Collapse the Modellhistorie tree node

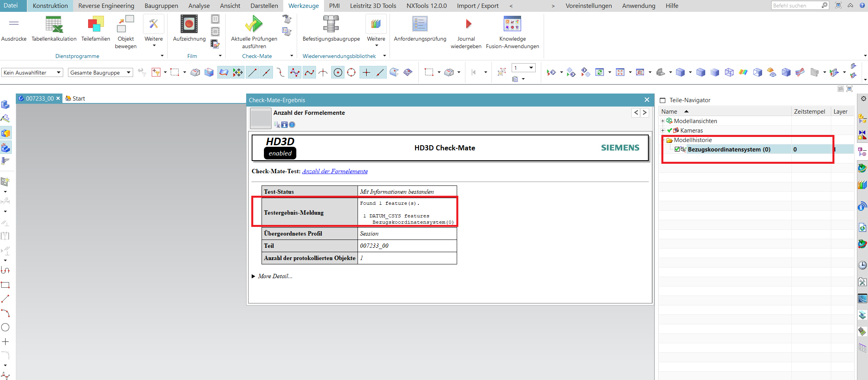click(x=663, y=140)
